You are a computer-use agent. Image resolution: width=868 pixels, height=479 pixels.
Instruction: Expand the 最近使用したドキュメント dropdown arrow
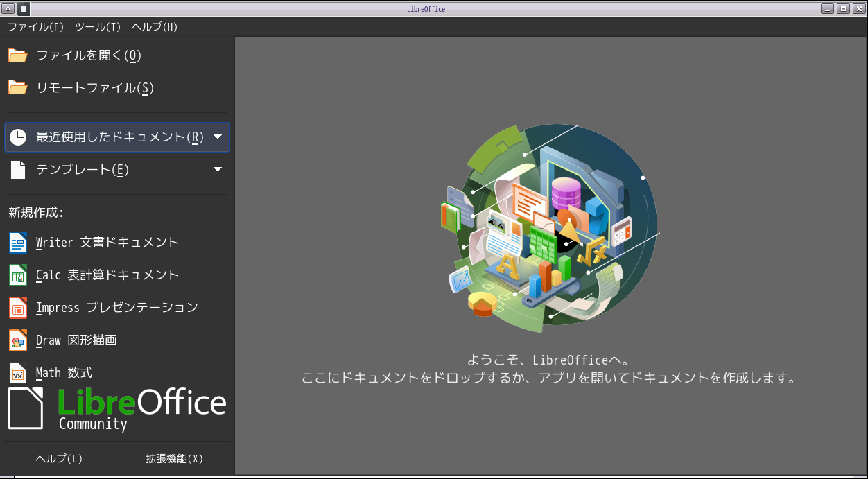click(x=218, y=137)
